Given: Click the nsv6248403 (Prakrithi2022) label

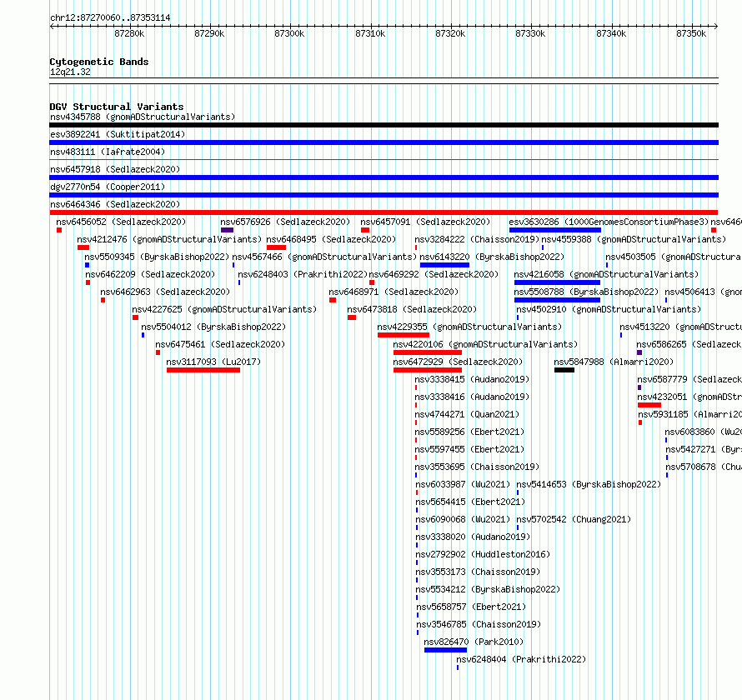Looking at the screenshot, I should click(303, 274).
